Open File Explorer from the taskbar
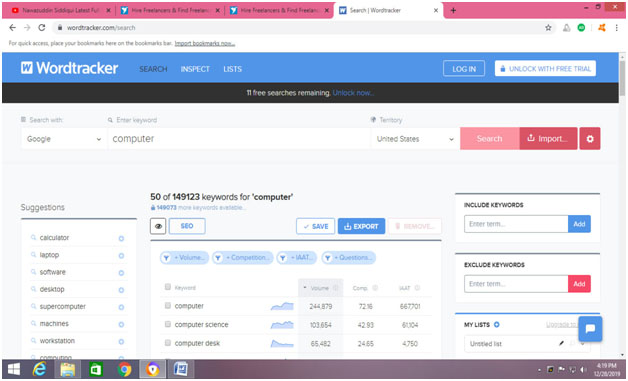Screen dimensions: 628x381 coord(68,369)
